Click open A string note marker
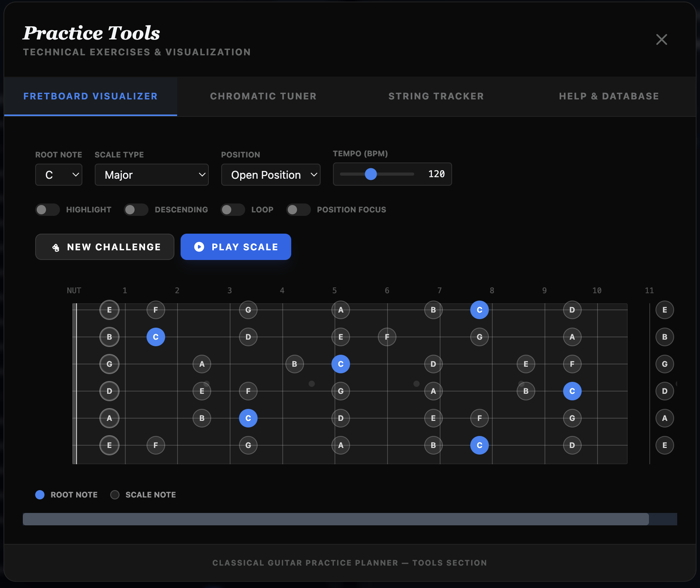Viewport: 700px width, 588px height. click(x=109, y=418)
